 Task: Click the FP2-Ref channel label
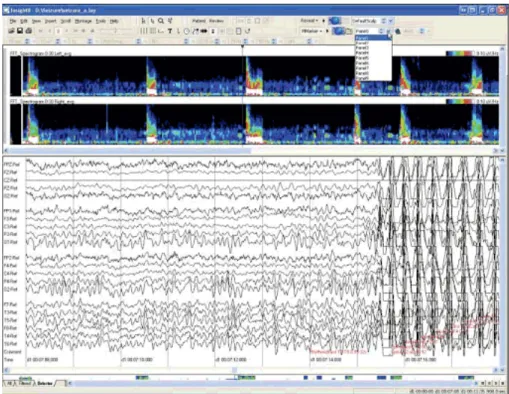click(11, 258)
